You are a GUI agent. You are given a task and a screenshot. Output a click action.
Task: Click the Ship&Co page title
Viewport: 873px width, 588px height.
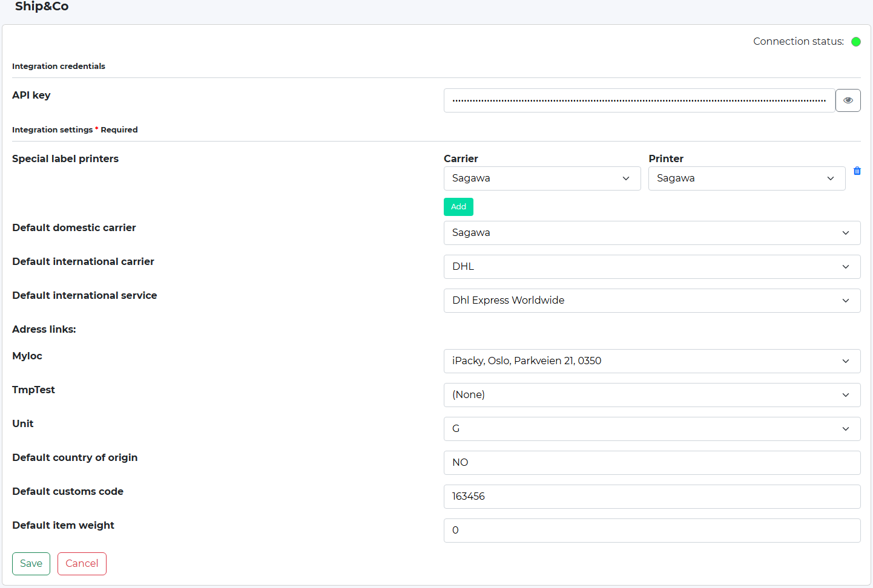click(x=42, y=7)
